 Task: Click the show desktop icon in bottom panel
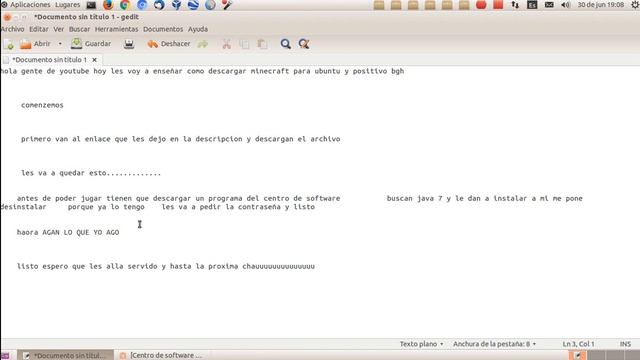pos(5,356)
